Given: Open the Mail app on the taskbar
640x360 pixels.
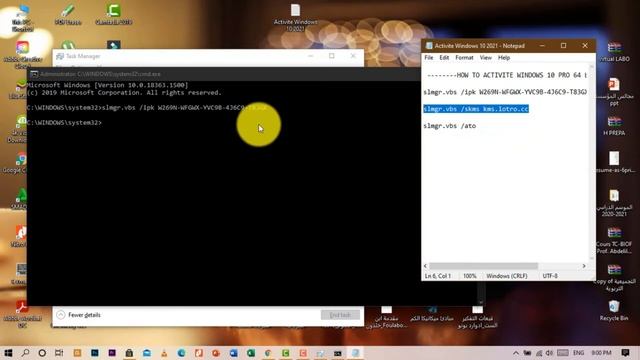Looking at the screenshot, I should click(x=147, y=353).
